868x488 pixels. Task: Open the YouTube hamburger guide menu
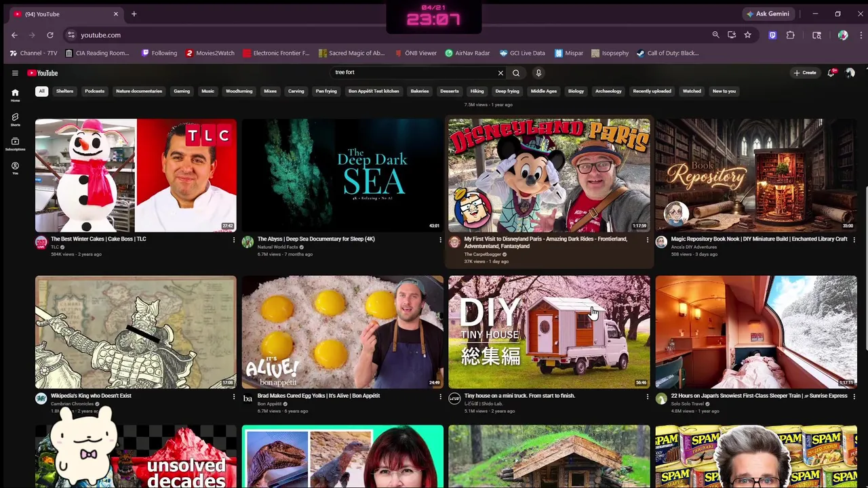tap(15, 73)
